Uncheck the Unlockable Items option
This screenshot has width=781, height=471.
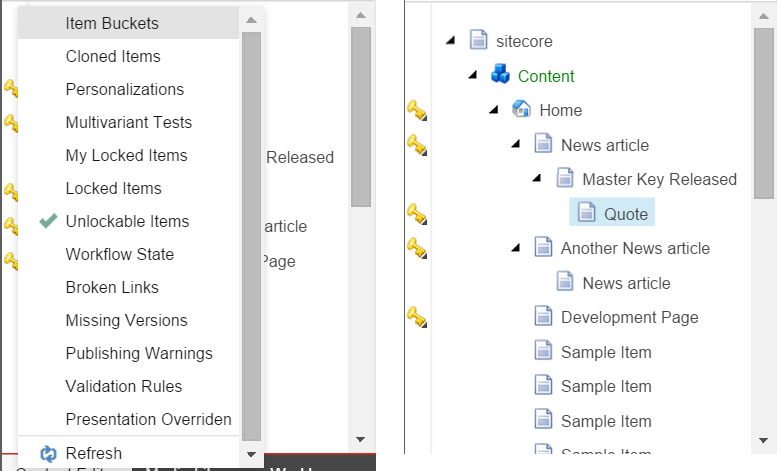coord(127,221)
